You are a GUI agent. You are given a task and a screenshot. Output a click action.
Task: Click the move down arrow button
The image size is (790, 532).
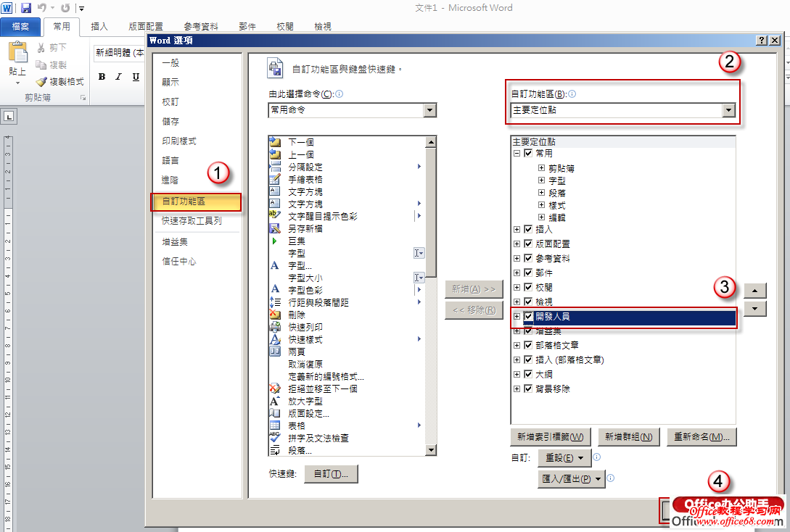coord(754,309)
